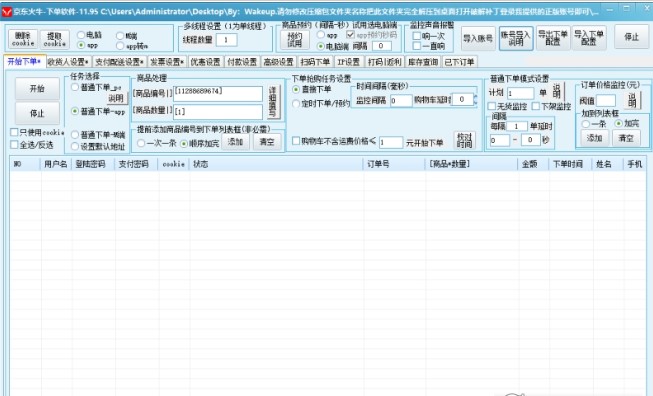Viewport: 653px width, 396px height.
Task: Click the 商品数量 input field
Action: (x=218, y=112)
